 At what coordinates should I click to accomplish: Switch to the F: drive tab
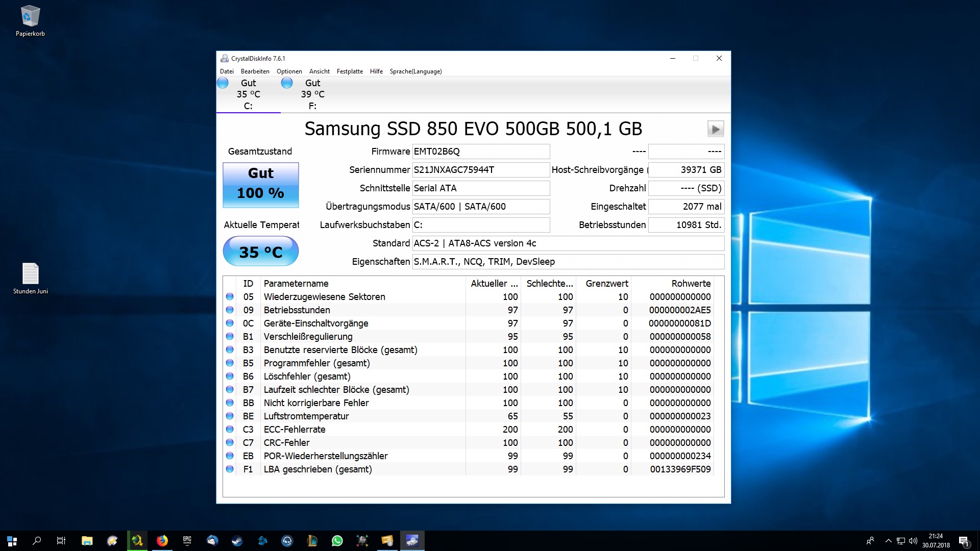tap(312, 94)
